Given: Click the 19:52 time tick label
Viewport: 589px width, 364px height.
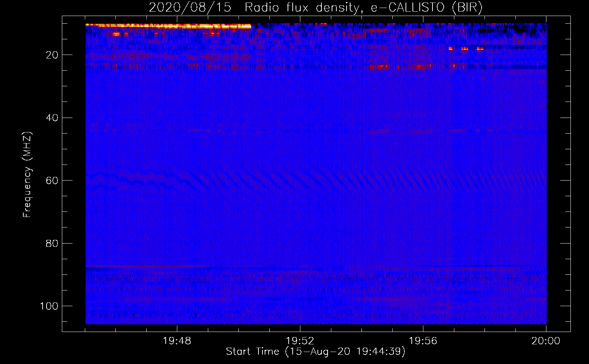Looking at the screenshot, I should pos(300,341).
